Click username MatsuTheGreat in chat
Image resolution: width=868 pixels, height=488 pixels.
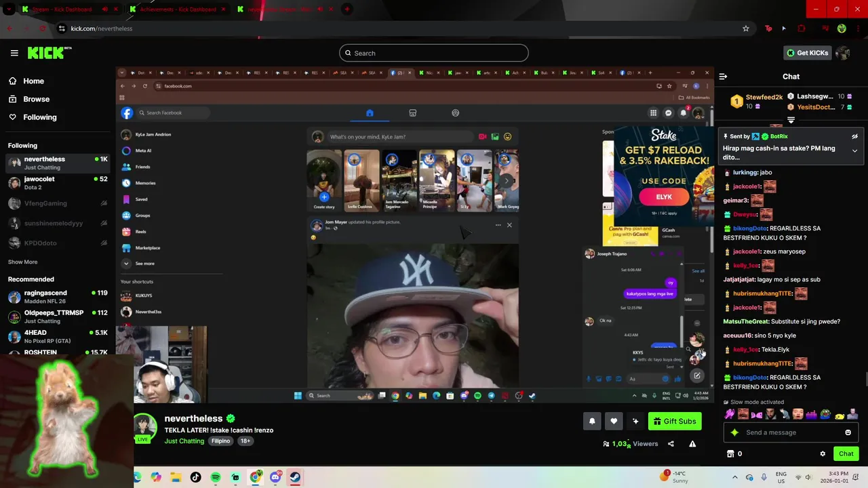point(746,321)
